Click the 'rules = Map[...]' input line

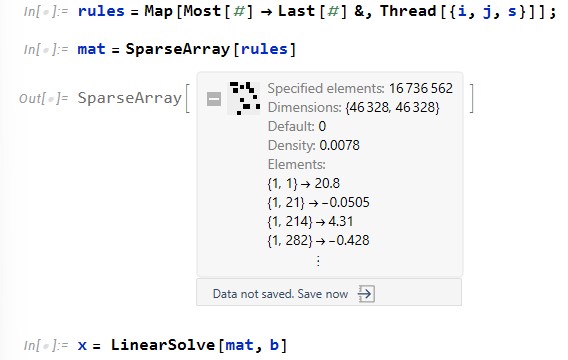coord(317,11)
